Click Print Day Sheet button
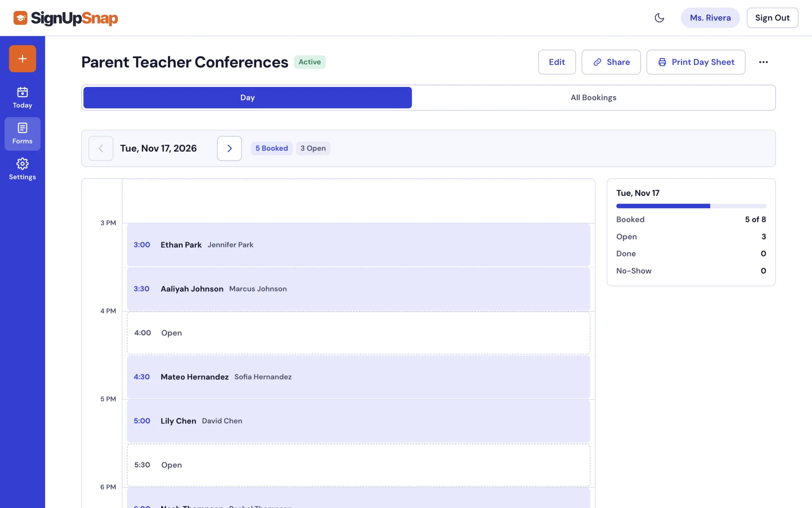812x508 pixels. (x=696, y=62)
